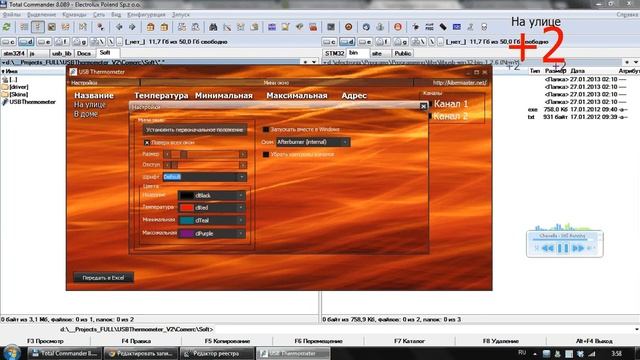This screenshot has height=360, width=640.
Task: Click the F5 Копирование button
Action: point(227,341)
